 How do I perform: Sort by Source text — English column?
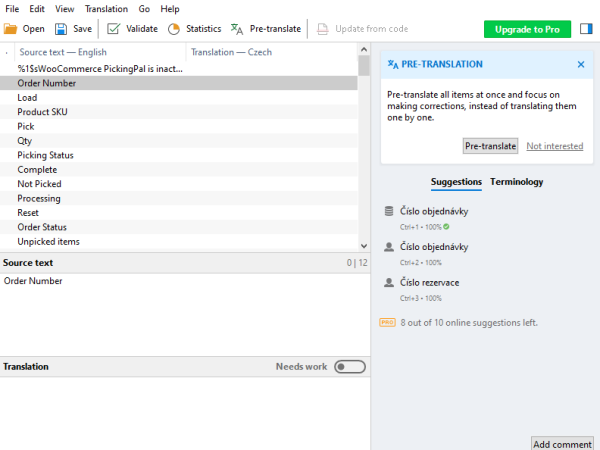[63, 52]
